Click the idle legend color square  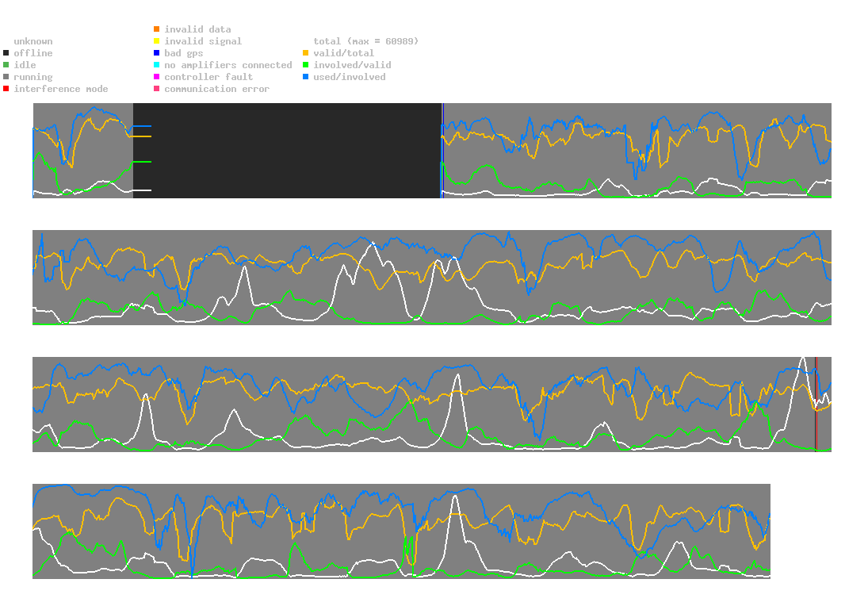coord(6,65)
